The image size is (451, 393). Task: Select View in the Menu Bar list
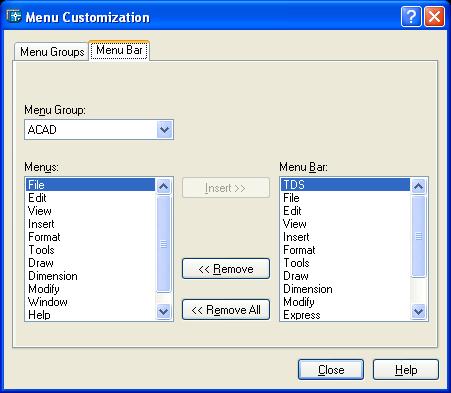click(345, 224)
